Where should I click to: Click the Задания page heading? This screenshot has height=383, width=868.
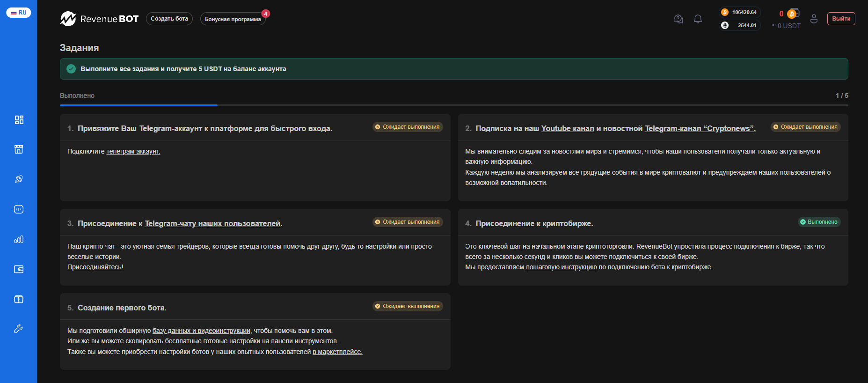point(79,48)
